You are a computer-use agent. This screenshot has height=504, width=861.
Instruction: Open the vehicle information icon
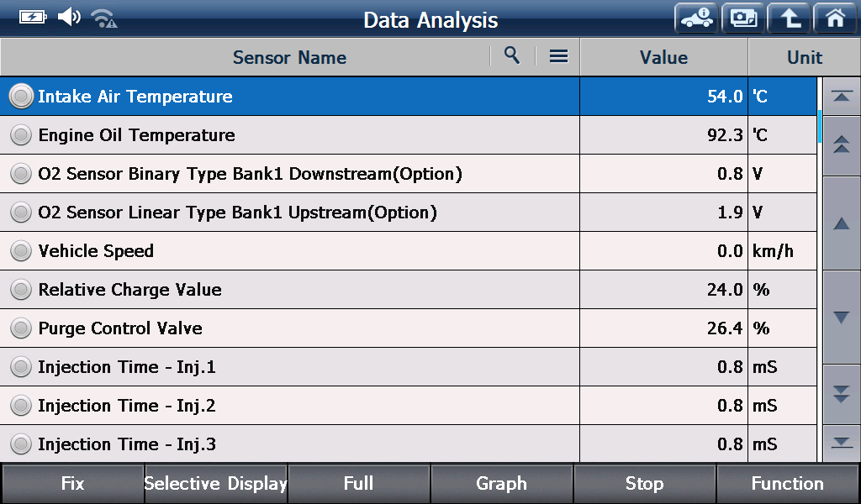(696, 18)
